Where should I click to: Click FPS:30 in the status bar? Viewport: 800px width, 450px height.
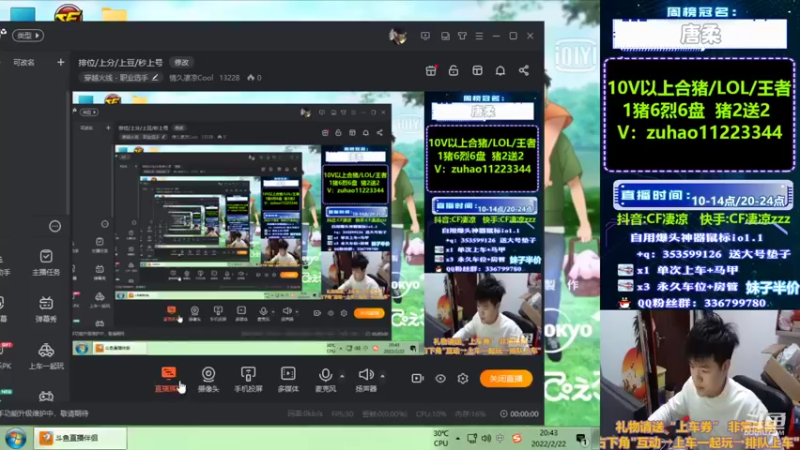[x=342, y=414]
